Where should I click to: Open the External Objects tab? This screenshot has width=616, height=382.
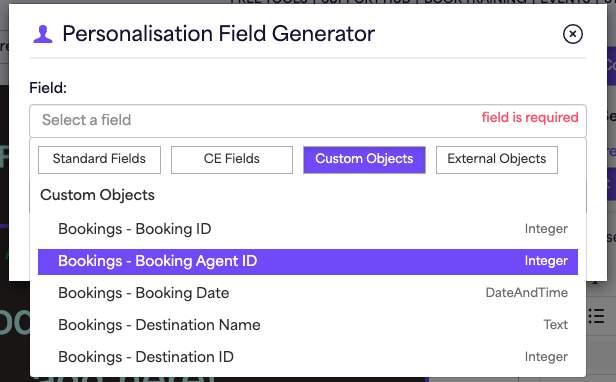[x=497, y=160]
